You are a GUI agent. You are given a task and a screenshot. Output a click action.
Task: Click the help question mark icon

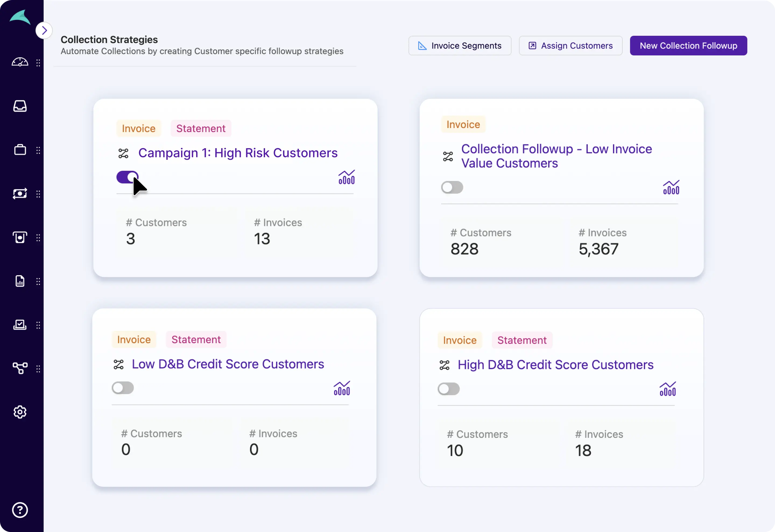20,510
